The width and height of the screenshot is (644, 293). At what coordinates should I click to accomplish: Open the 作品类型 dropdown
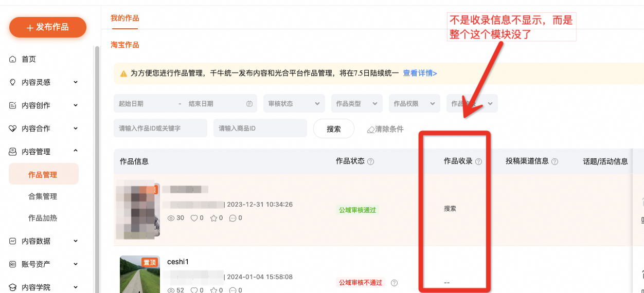click(357, 103)
